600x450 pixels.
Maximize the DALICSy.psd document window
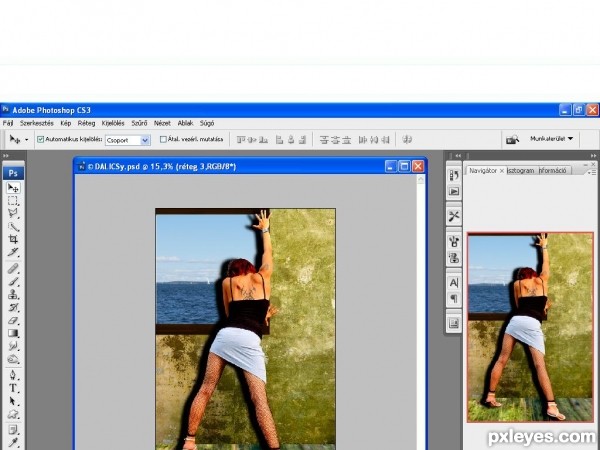[404, 166]
